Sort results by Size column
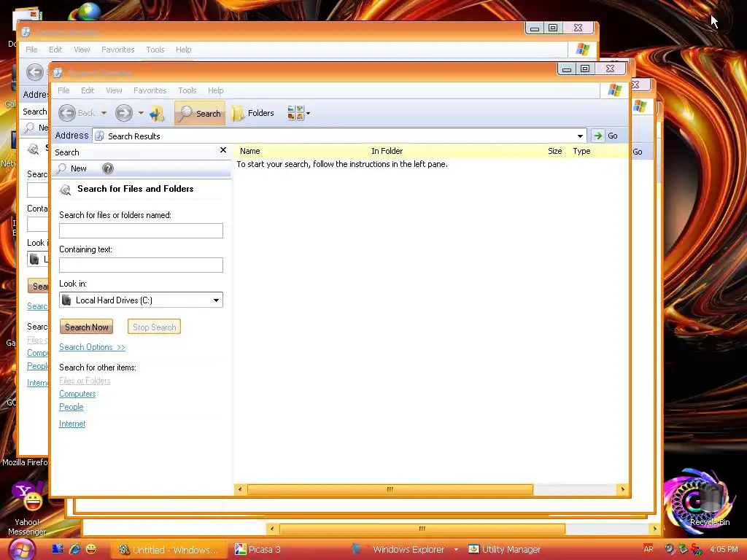Image resolution: width=747 pixels, height=560 pixels. pyautogui.click(x=554, y=151)
